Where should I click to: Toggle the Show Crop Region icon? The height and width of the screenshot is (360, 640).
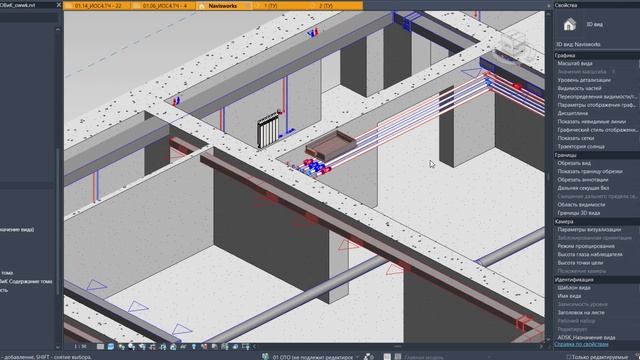(x=163, y=347)
